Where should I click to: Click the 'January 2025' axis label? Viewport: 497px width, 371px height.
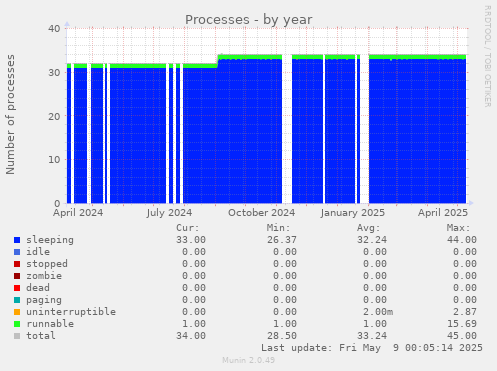coord(353,213)
